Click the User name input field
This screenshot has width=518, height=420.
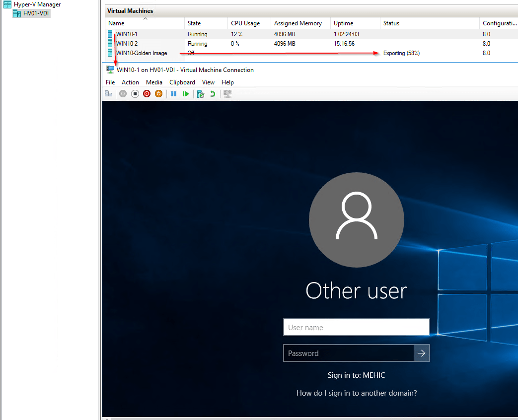(356, 327)
